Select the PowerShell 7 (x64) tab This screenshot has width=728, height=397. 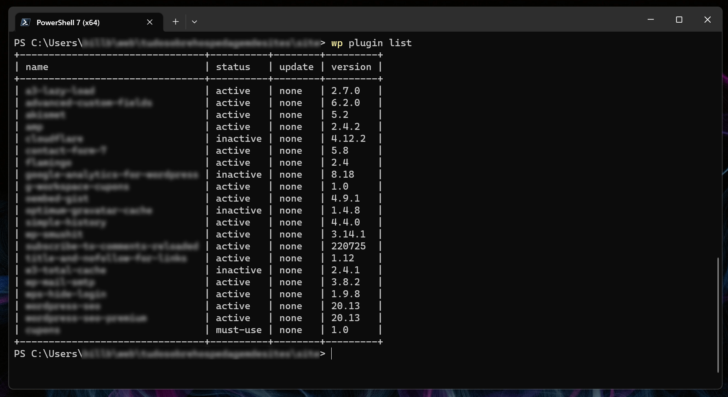point(89,22)
